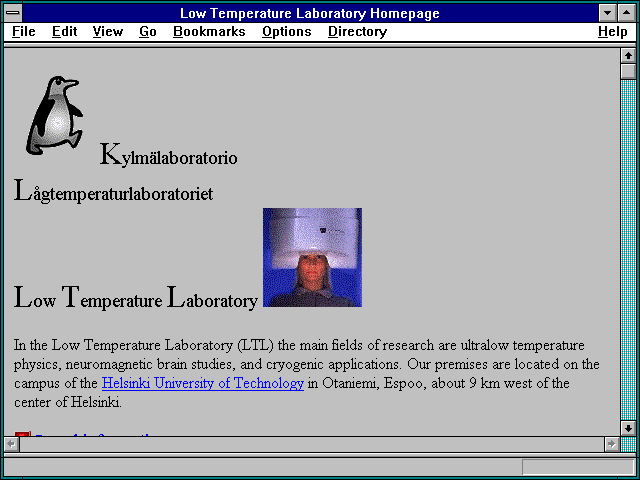Click the vertical scrollbar up arrow
This screenshot has height=480, width=640.
point(628,56)
